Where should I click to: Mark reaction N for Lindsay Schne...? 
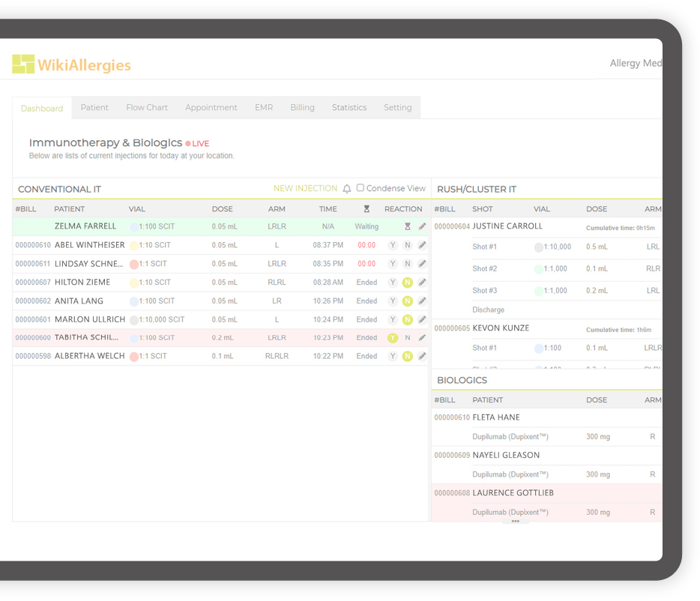pyautogui.click(x=407, y=264)
